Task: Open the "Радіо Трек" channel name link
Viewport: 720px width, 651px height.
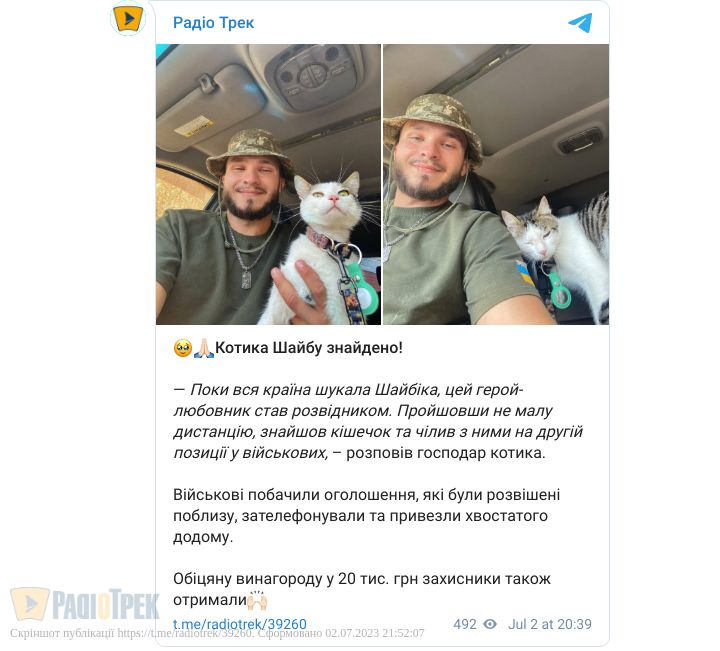Action: pyautogui.click(x=213, y=22)
